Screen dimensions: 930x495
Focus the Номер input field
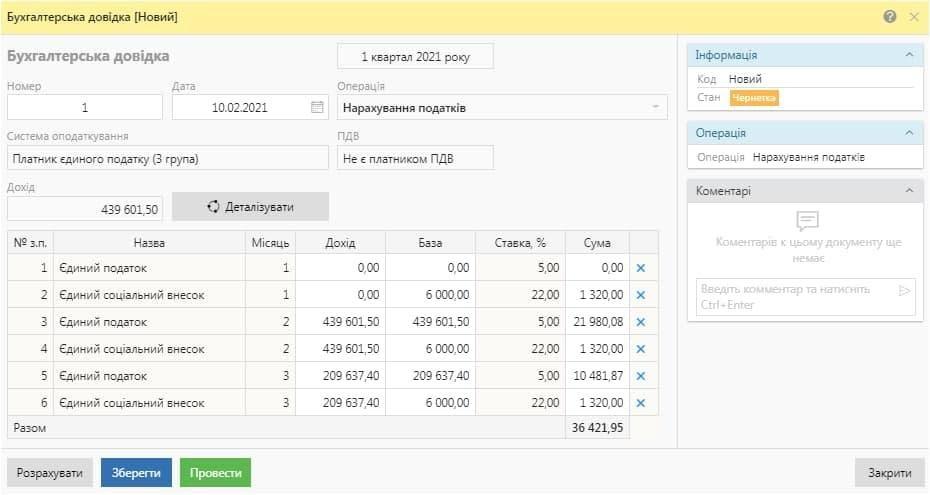point(85,107)
